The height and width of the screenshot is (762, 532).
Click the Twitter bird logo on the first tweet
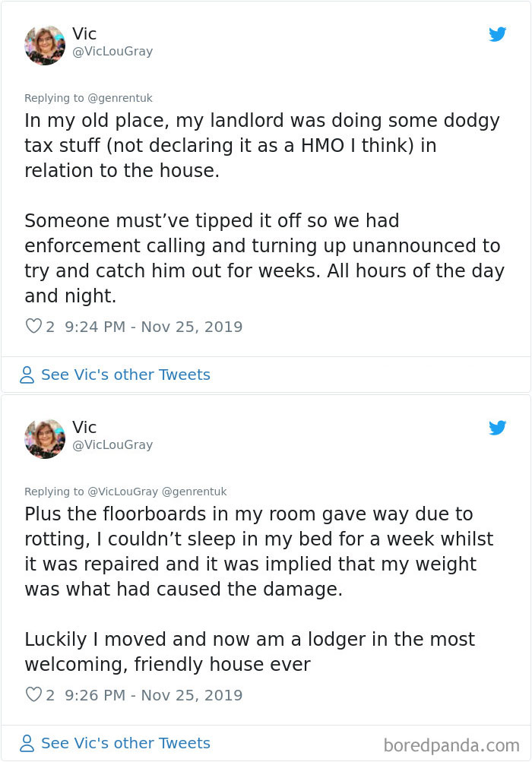(x=498, y=34)
